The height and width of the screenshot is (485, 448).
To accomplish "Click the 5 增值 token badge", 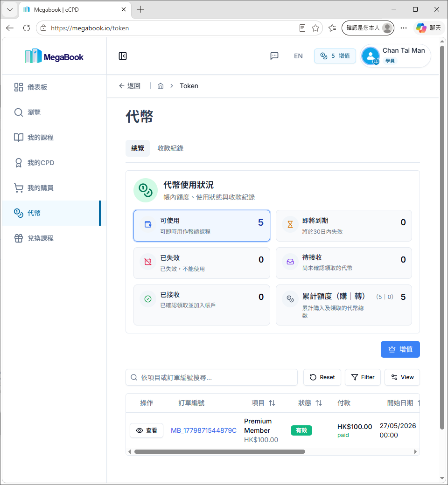I will click(x=335, y=56).
